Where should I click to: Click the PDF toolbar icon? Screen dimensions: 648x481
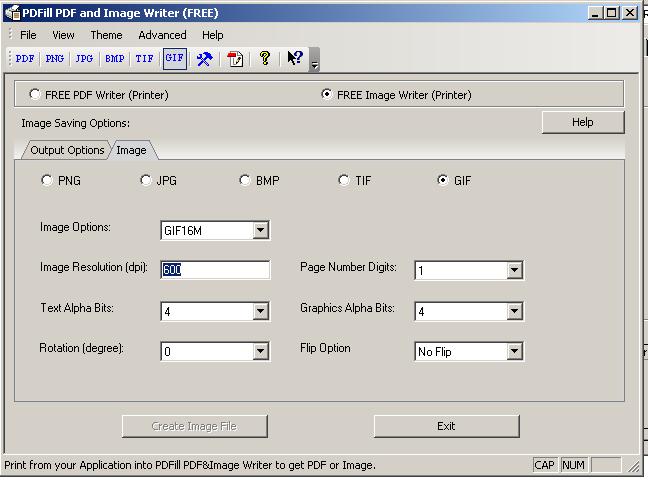[25, 59]
